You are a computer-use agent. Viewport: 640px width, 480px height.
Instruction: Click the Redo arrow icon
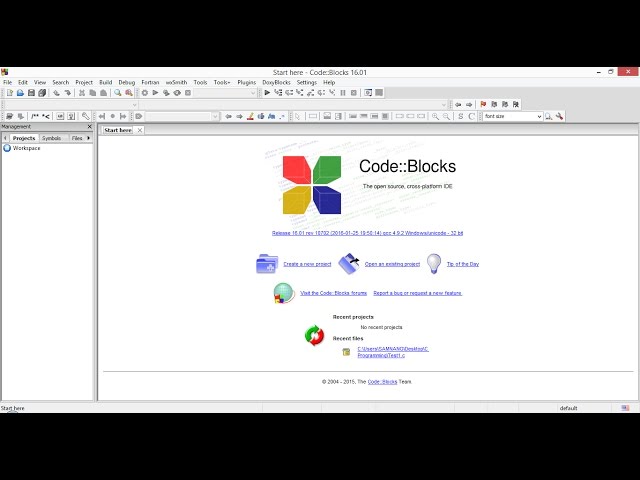click(67, 93)
